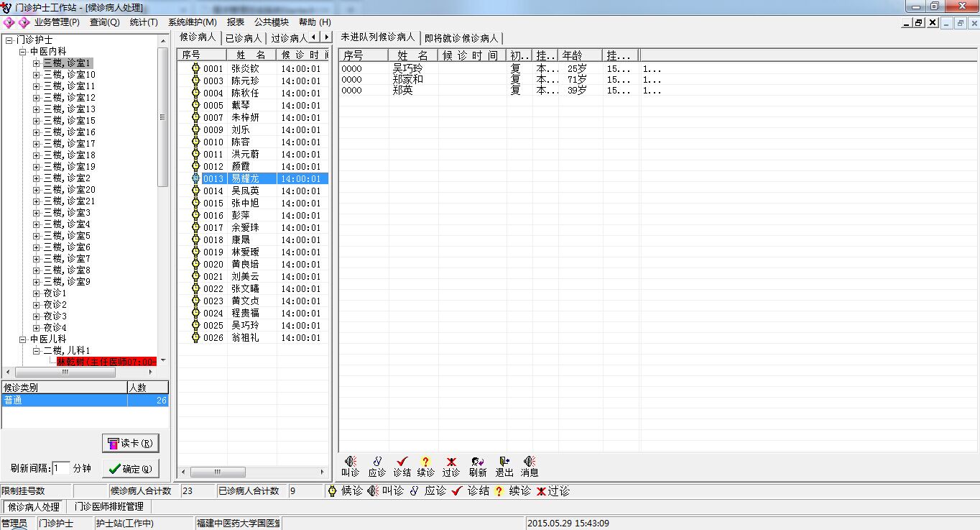Click the 过诊 red X toolbar icon
The width and height of the screenshot is (980, 530).
[451, 462]
